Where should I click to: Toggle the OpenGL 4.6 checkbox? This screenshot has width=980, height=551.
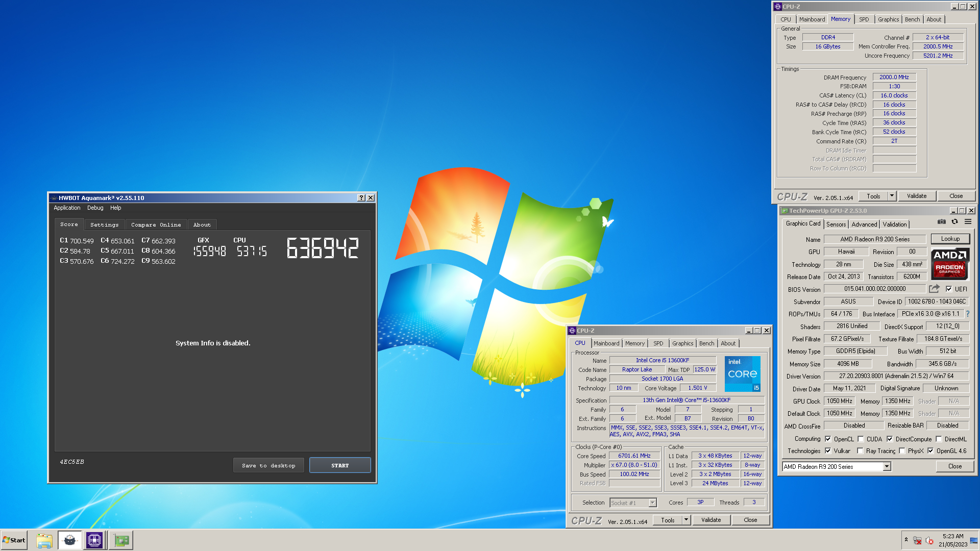click(930, 451)
